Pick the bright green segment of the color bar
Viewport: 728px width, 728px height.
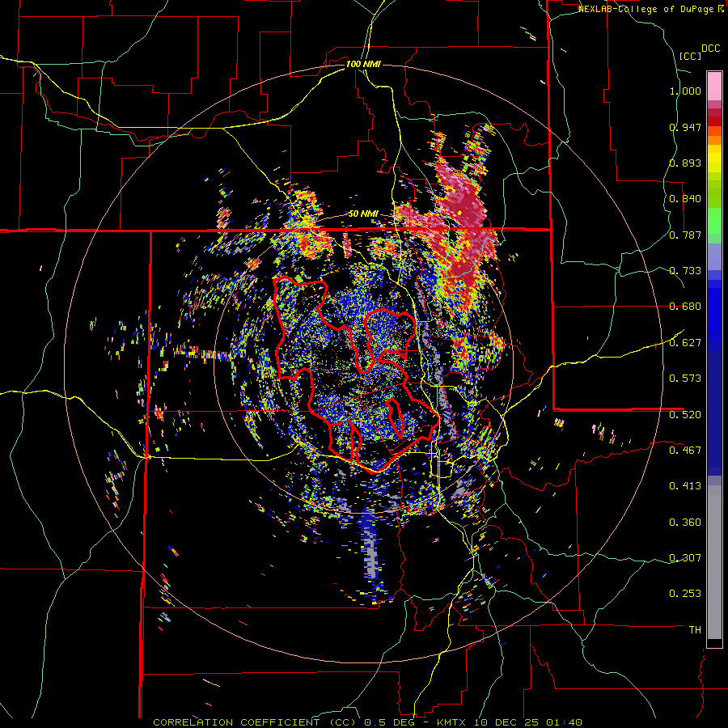(714, 221)
